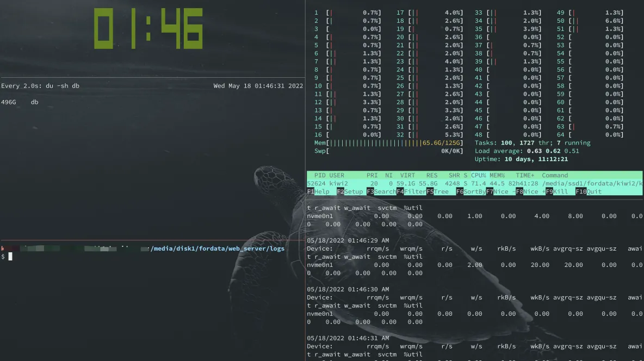This screenshot has width=644, height=361.
Task: Sort by the VIRT column header
Action: (408, 176)
